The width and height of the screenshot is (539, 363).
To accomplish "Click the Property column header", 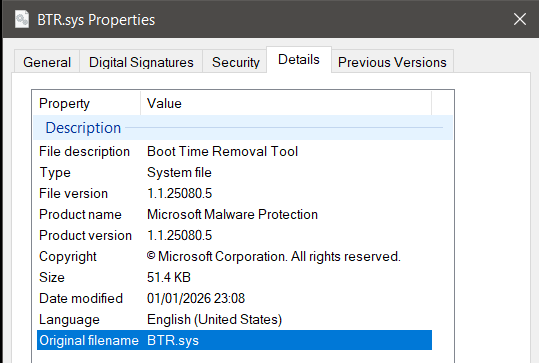I will tap(86, 103).
